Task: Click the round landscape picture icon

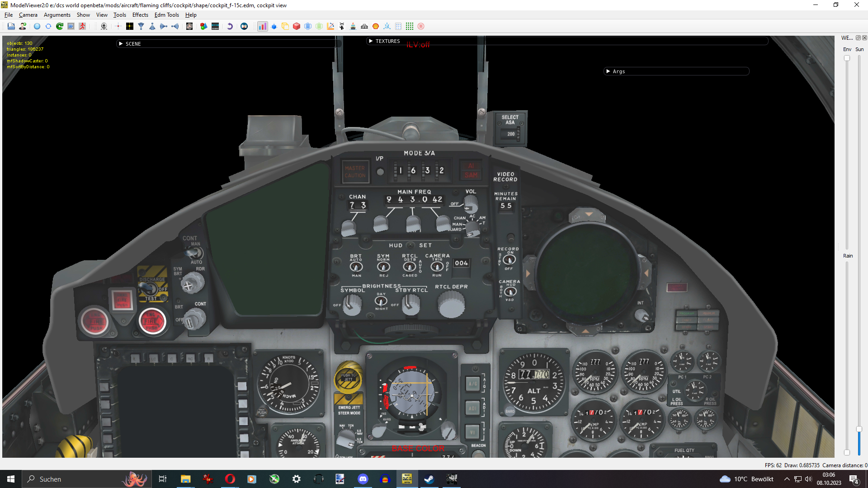Action: coord(244,26)
